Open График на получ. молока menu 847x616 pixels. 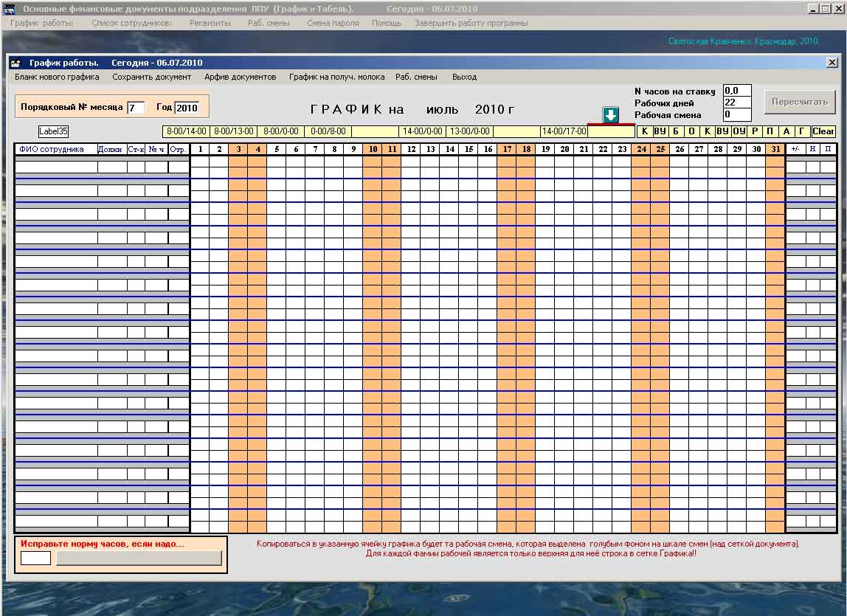coord(336,77)
